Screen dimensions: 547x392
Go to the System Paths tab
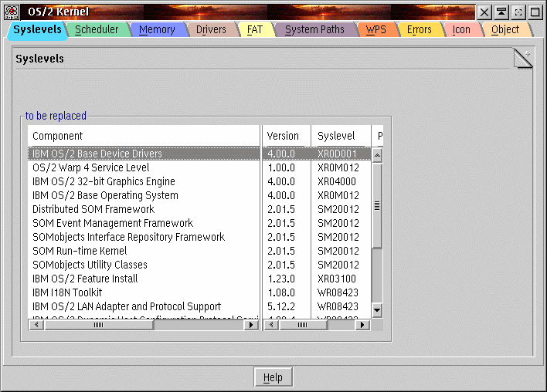(x=314, y=30)
